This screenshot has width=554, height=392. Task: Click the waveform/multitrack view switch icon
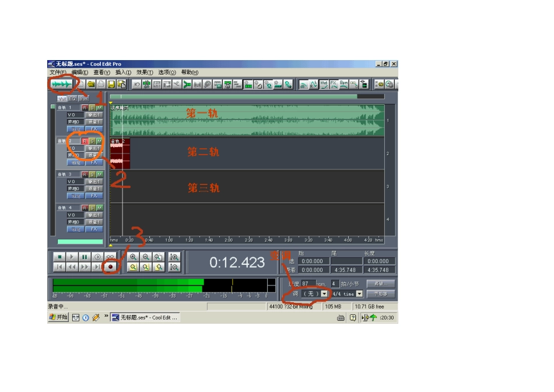point(61,84)
